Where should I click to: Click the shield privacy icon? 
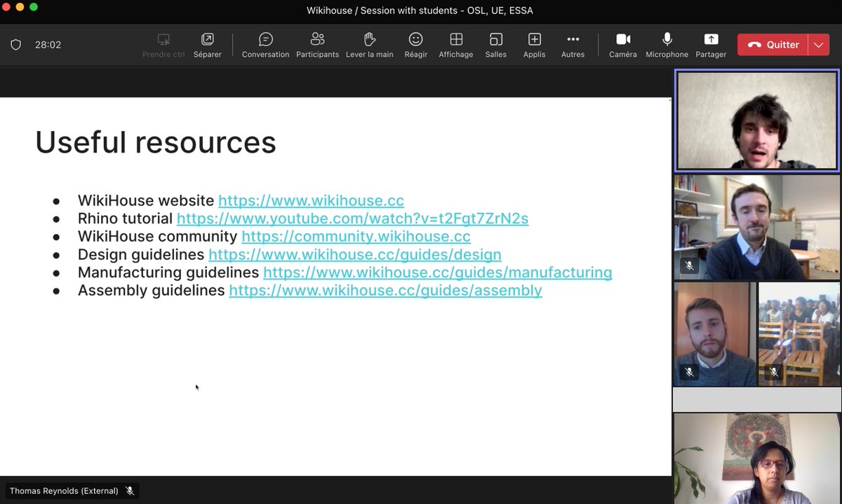15,45
